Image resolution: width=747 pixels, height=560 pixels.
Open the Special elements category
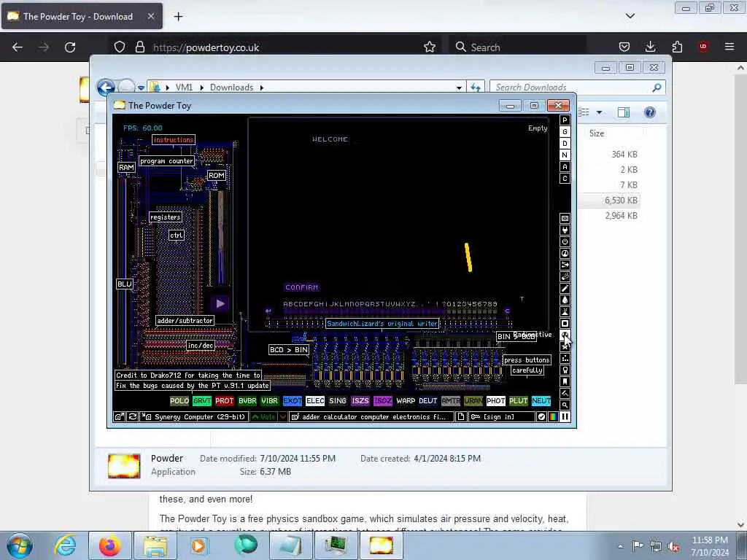[565, 346]
